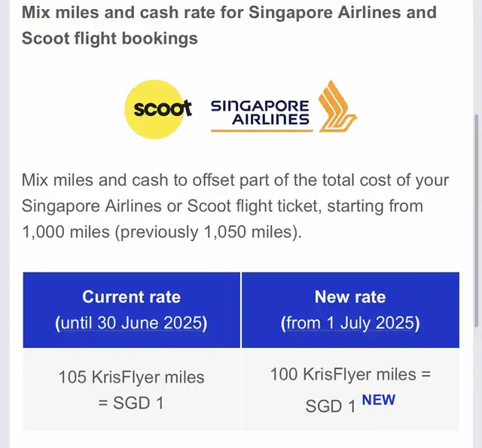Click the 105 KrisFlyer miles rate cell
The height and width of the screenshot is (448, 482).
(132, 389)
